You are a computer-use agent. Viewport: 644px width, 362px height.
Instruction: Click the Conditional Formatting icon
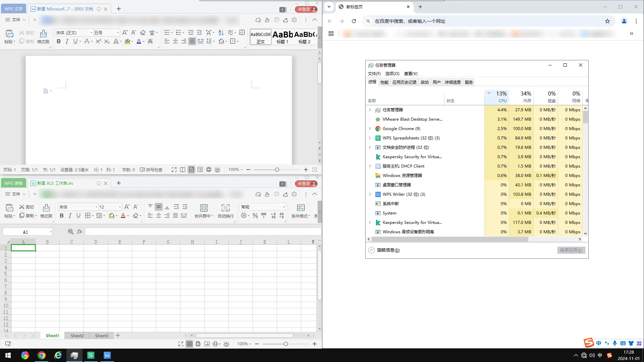(301, 208)
